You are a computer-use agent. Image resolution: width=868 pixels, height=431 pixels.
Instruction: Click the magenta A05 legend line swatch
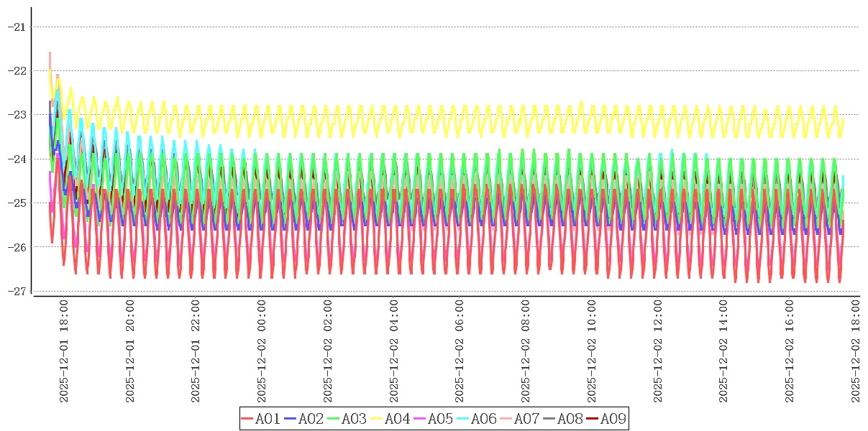coord(420,419)
